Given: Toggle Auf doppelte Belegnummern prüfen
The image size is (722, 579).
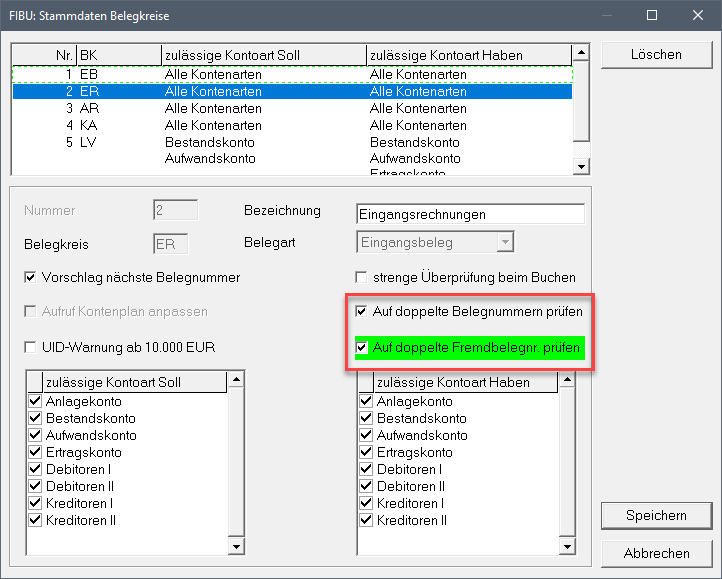Looking at the screenshot, I should (x=363, y=312).
